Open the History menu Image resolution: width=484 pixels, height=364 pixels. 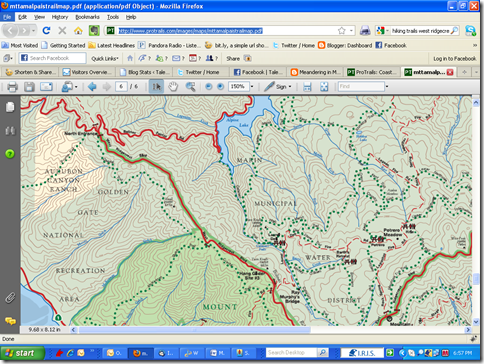[60, 17]
